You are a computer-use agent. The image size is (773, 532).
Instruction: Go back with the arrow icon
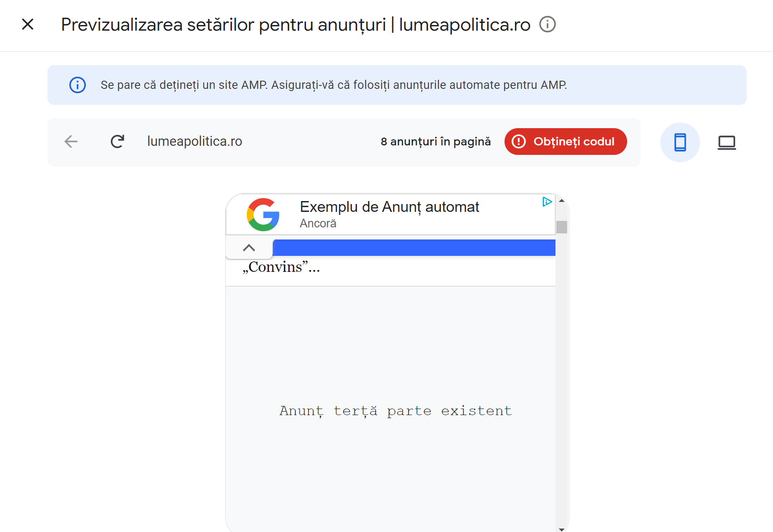point(71,142)
